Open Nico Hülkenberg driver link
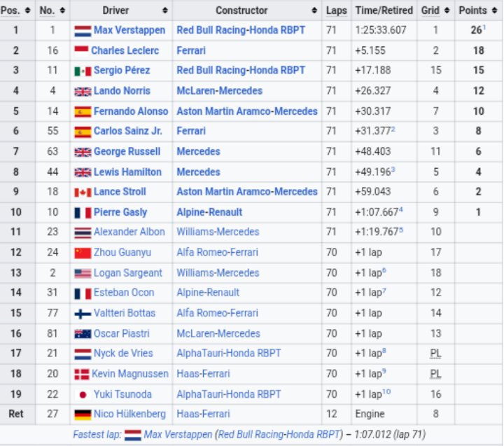 [129, 414]
